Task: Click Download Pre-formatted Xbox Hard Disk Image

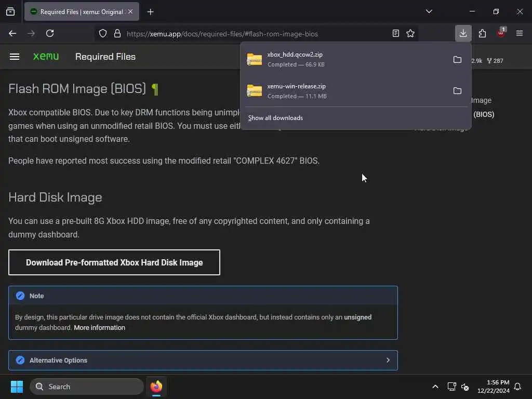Action: pyautogui.click(x=114, y=262)
